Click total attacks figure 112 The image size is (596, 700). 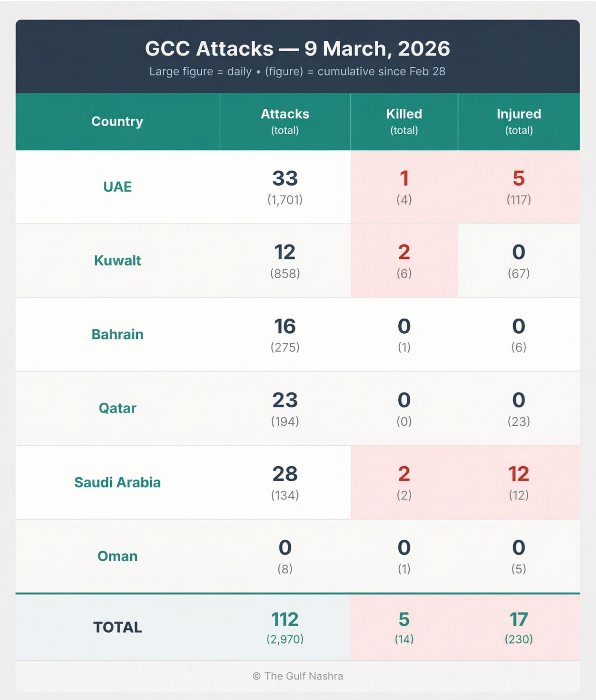pyautogui.click(x=285, y=619)
